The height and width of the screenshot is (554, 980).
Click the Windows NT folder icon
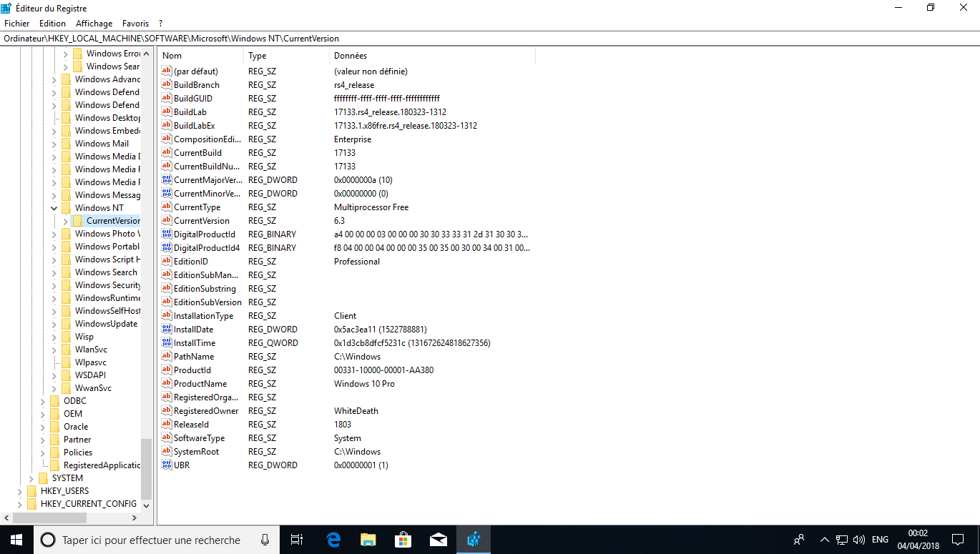pos(66,208)
